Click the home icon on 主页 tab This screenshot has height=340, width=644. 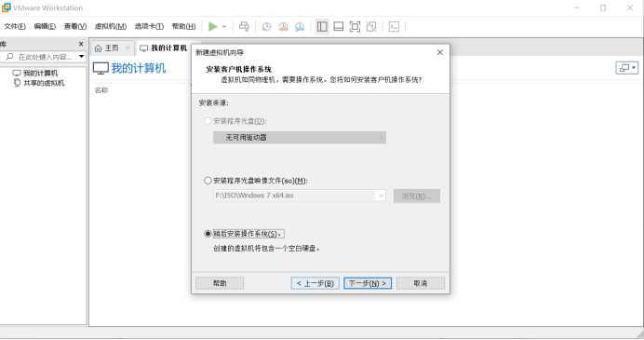pyautogui.click(x=98, y=48)
